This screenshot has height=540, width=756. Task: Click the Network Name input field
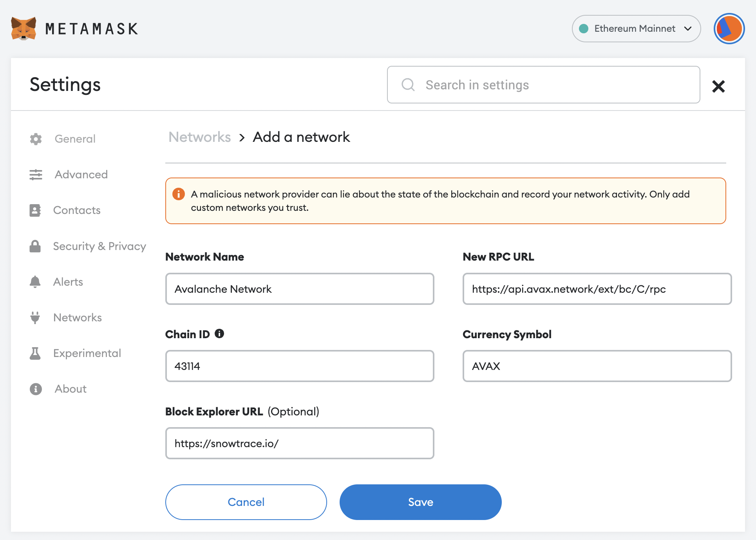(x=300, y=289)
